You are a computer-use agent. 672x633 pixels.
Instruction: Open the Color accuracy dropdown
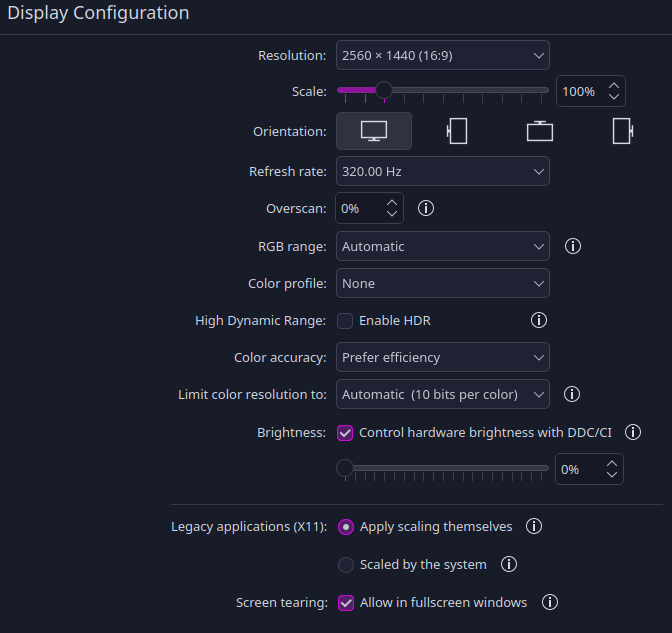pos(443,357)
